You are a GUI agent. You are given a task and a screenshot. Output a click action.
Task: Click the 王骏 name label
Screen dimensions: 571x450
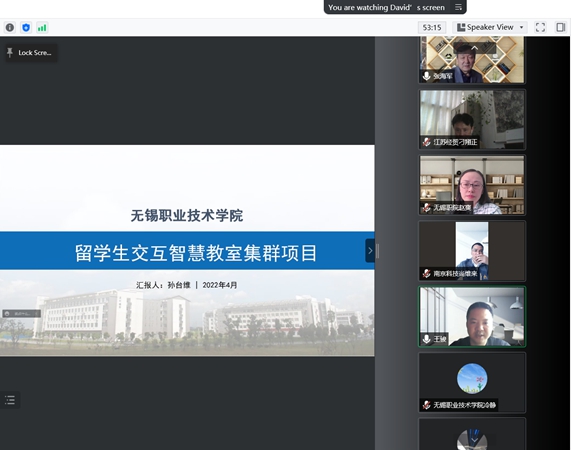tap(440, 339)
